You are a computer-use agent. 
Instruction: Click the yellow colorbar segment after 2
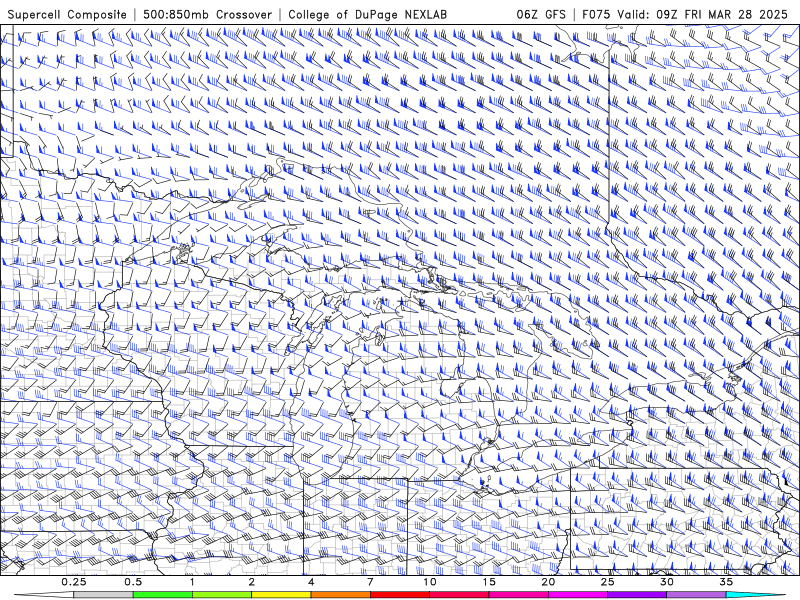(281, 595)
